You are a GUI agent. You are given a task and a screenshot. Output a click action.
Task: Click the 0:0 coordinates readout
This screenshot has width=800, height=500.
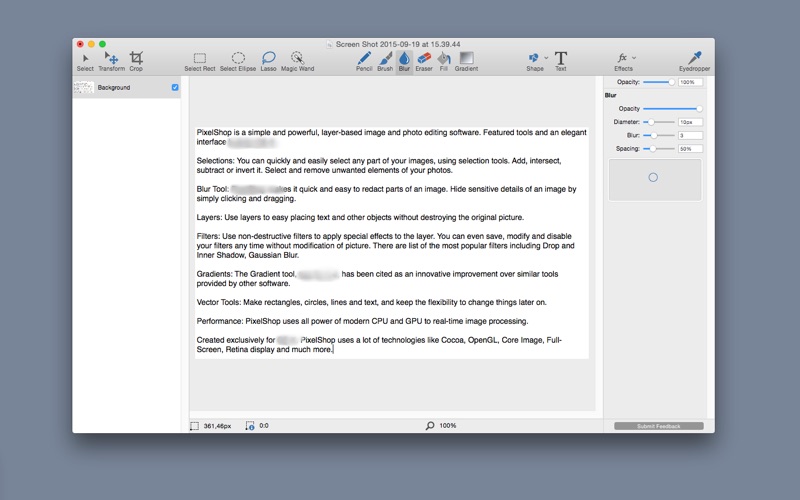click(x=264, y=426)
